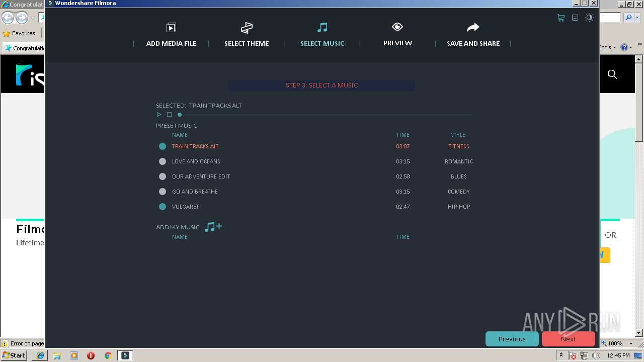644x362 pixels.
Task: Click Error on page status warning
Action: coord(23,343)
